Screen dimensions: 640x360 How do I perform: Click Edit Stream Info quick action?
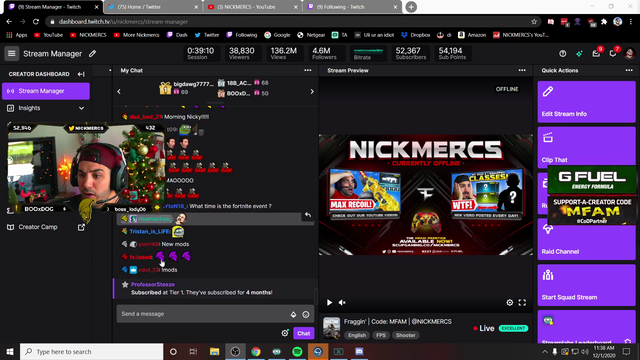587,102
